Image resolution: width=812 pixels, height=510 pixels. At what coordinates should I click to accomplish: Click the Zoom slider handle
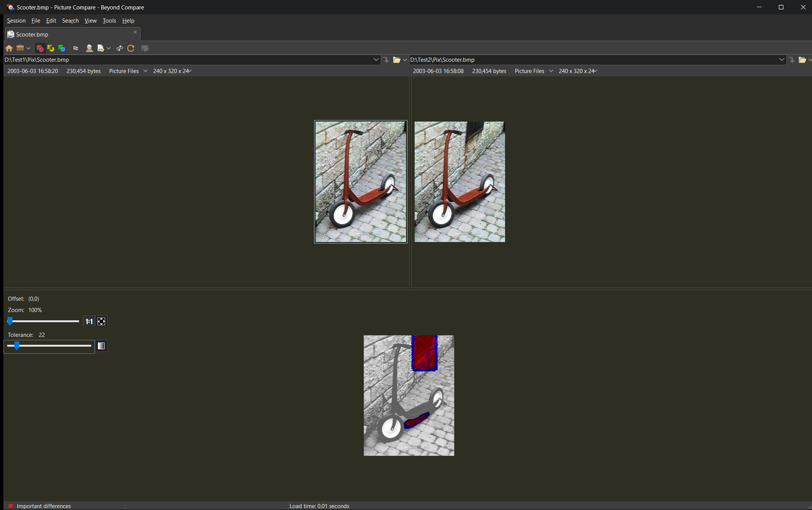10,321
